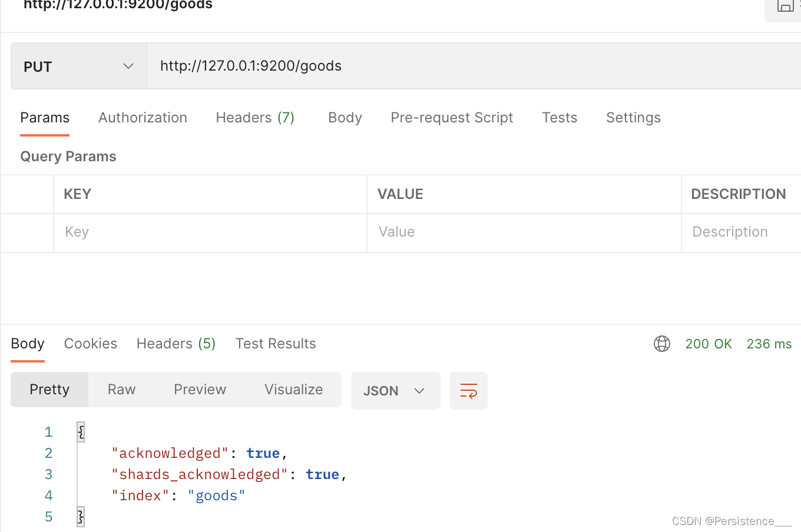Select the Pretty view button

[49, 390]
